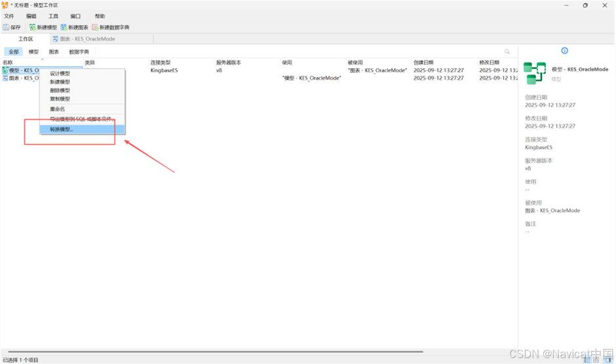Open the 编辑 menu
Image resolution: width=616 pixels, height=364 pixels.
click(31, 16)
